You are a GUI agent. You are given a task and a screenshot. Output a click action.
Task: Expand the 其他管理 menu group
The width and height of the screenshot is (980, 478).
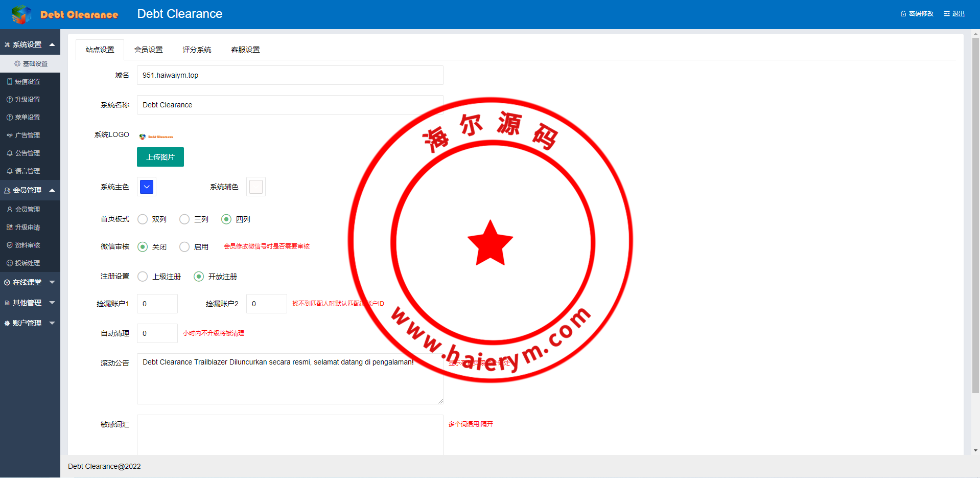(30, 303)
